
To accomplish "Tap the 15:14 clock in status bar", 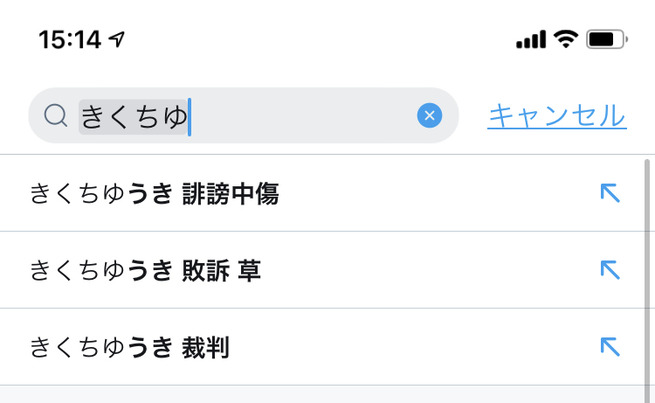I will coord(70,40).
